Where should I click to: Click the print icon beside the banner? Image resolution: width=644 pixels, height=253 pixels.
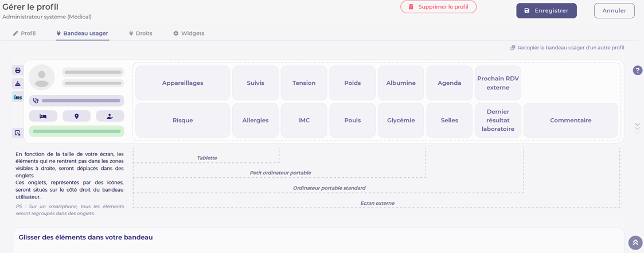click(18, 70)
